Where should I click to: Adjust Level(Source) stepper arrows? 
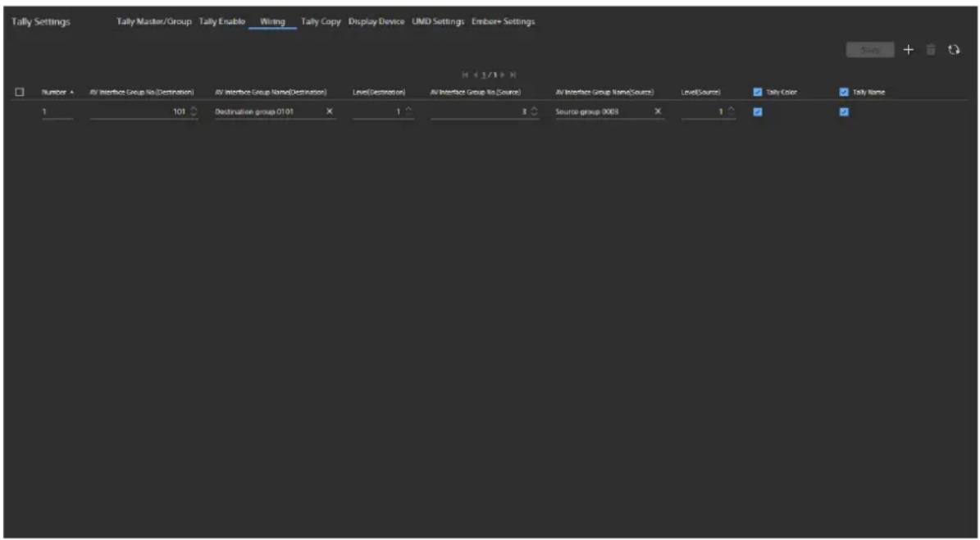click(x=732, y=111)
